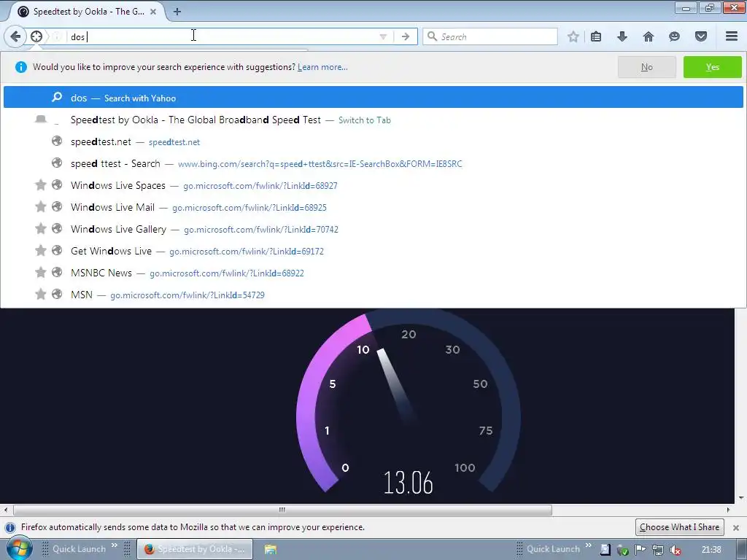747x560 pixels.
Task: Expand right Quick Launch chevron on taskbar
Action: [589, 545]
